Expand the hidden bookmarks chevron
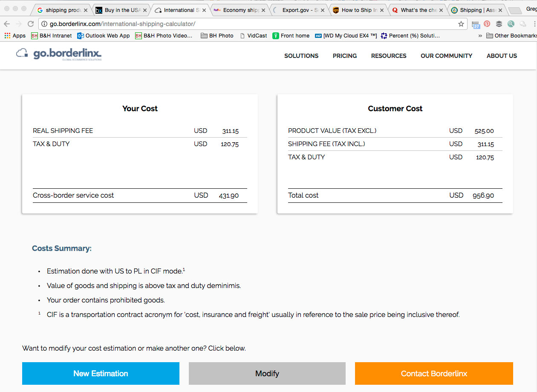537x392 pixels. (x=480, y=36)
